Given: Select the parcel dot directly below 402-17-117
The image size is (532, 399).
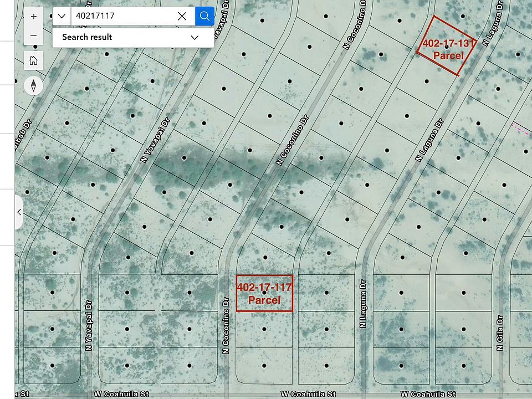Looking at the screenshot, I should (x=264, y=329).
